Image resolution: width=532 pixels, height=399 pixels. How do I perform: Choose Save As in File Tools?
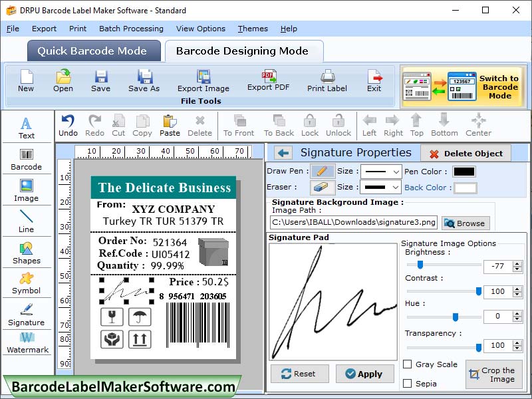point(144,80)
